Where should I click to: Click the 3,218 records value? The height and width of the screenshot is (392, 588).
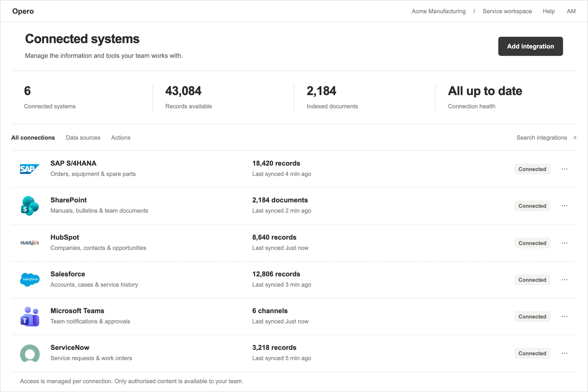(x=274, y=348)
